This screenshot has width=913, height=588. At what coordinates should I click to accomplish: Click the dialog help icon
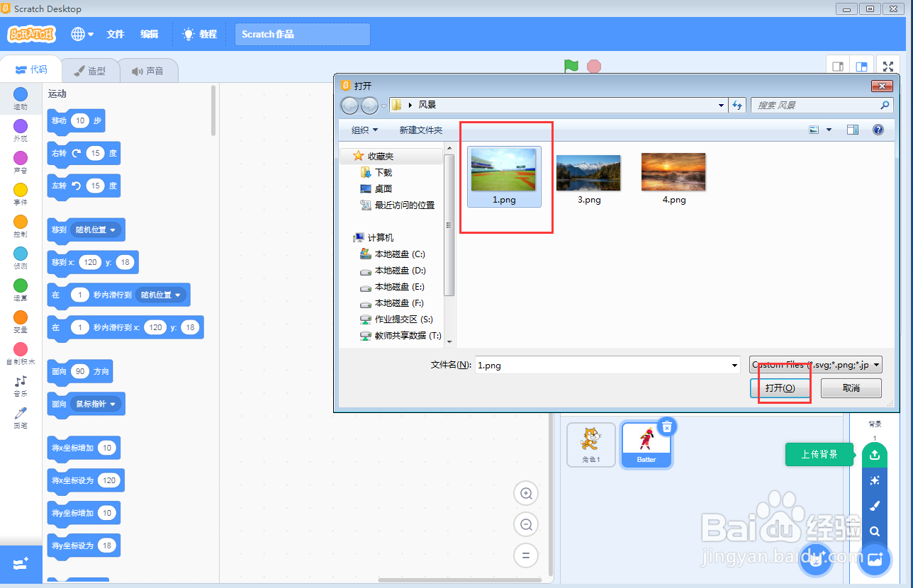coord(878,130)
